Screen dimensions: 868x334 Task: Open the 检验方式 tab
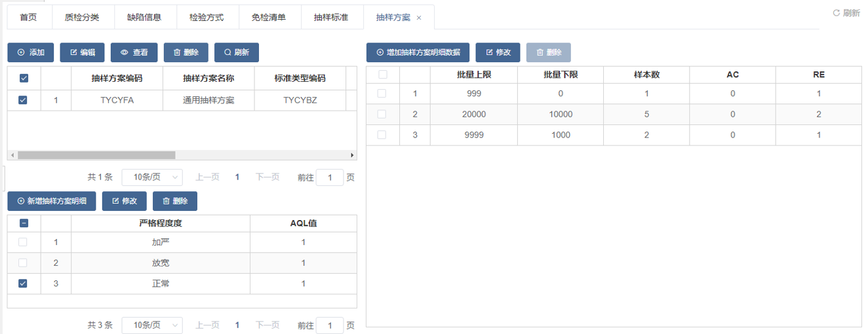(x=207, y=18)
